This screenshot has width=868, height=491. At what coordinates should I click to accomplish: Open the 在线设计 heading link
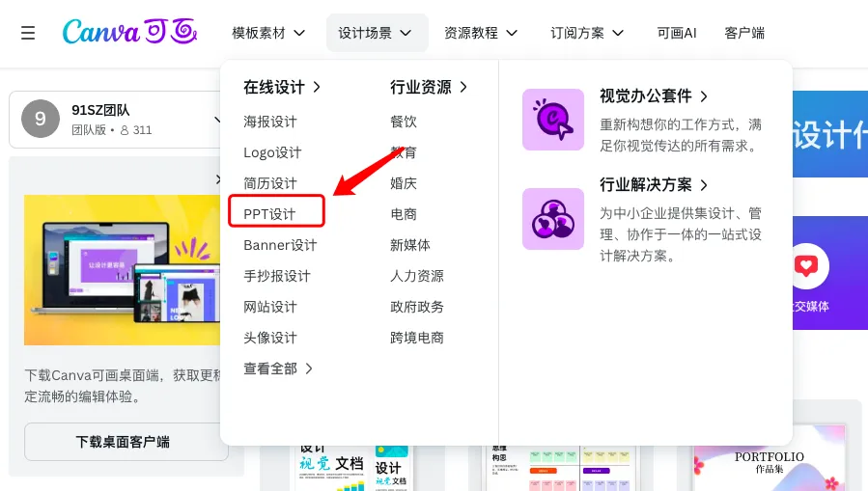point(282,87)
